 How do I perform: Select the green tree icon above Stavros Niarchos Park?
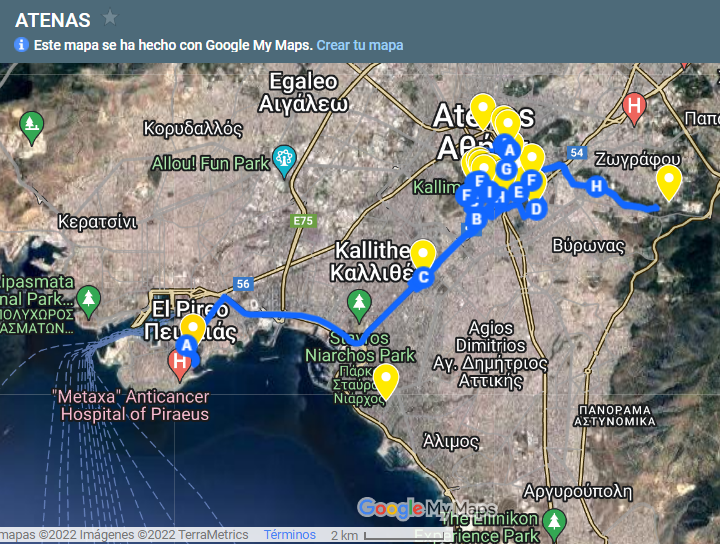[x=359, y=306]
